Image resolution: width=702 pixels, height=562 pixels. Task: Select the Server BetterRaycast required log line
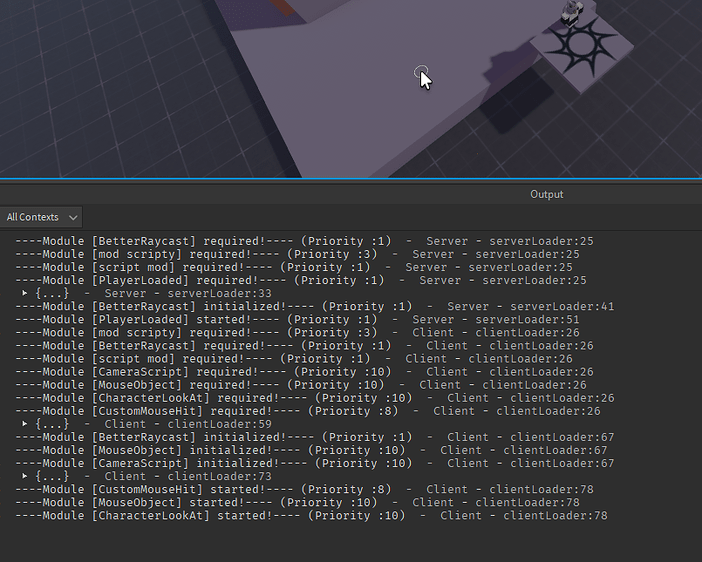304,241
